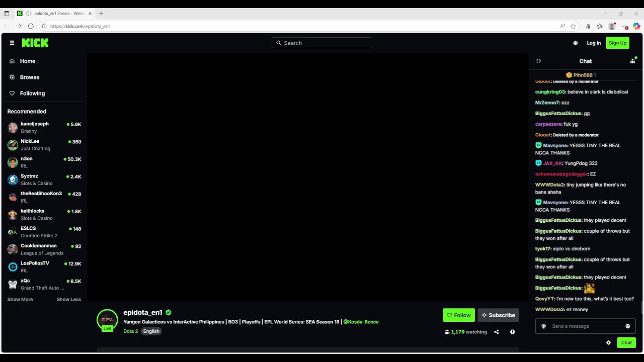Follow the epldota_en1 channel
Image resolution: width=644 pixels, height=362 pixels.
(458, 315)
